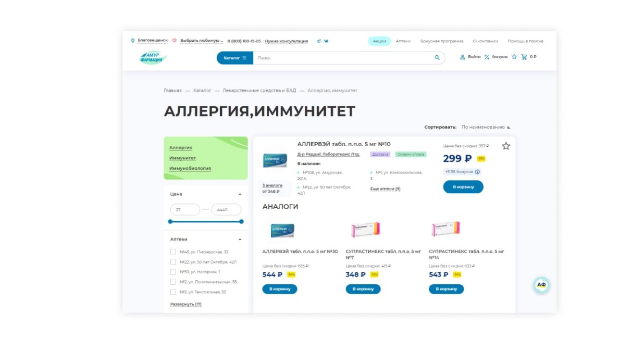Tick pharmacy №22, ул. 50 лет Октября, 42/1 filter
The image size is (644, 353).
tap(173, 262)
